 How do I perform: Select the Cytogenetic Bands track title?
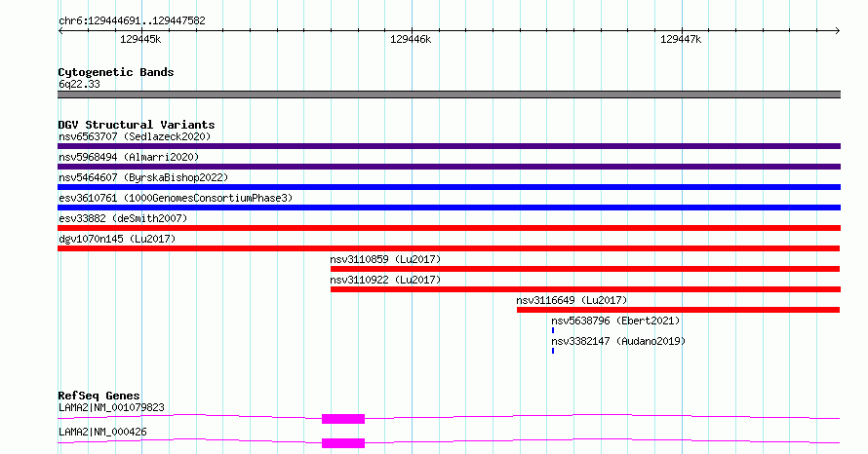pos(116,72)
